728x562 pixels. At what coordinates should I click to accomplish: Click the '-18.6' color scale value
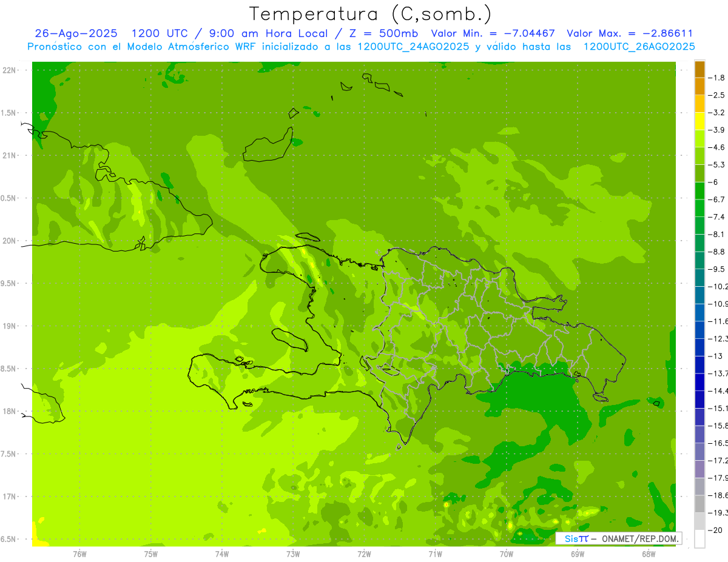(718, 495)
